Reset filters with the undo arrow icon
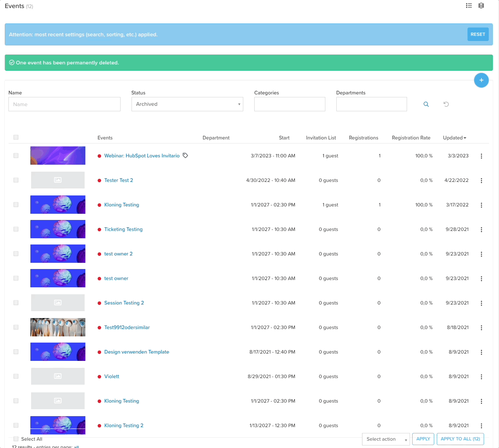499x448 pixels. (446, 104)
